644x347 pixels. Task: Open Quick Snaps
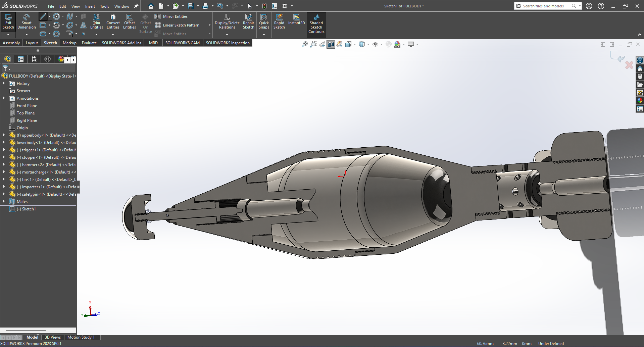point(264,22)
